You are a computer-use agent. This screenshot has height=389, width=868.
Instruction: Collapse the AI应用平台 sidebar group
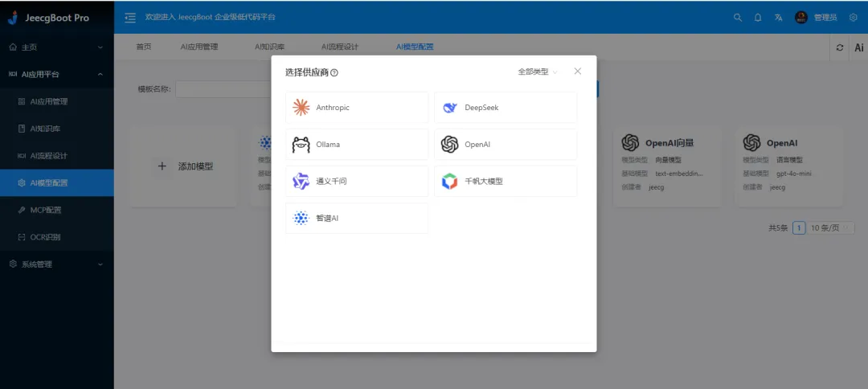[x=57, y=74]
